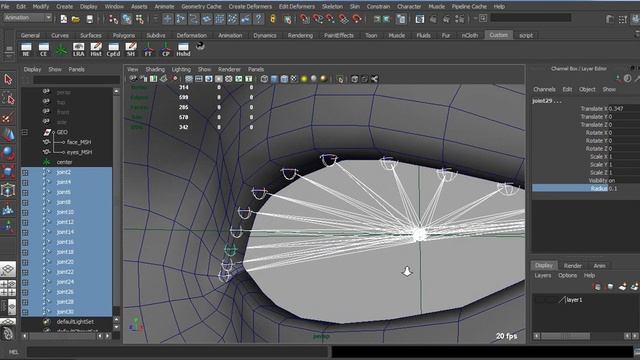Open the Layer Editor Options menu
The height and width of the screenshot is (360, 640).
567,276
